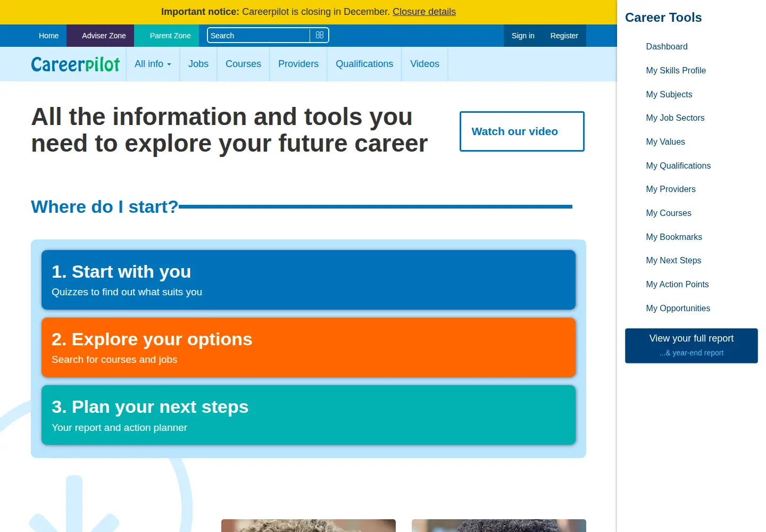The height and width of the screenshot is (532, 766).
Task: Open My Action Points link
Action: 677,284
